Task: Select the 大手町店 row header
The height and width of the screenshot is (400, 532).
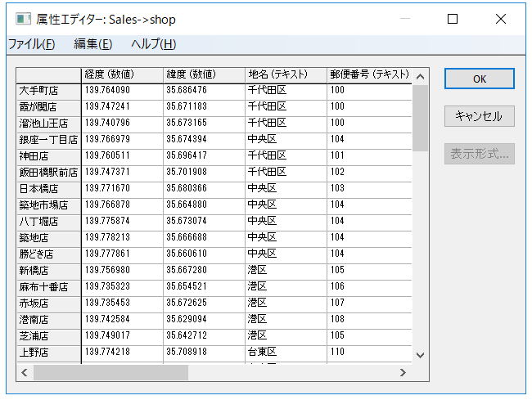Action: (x=48, y=92)
